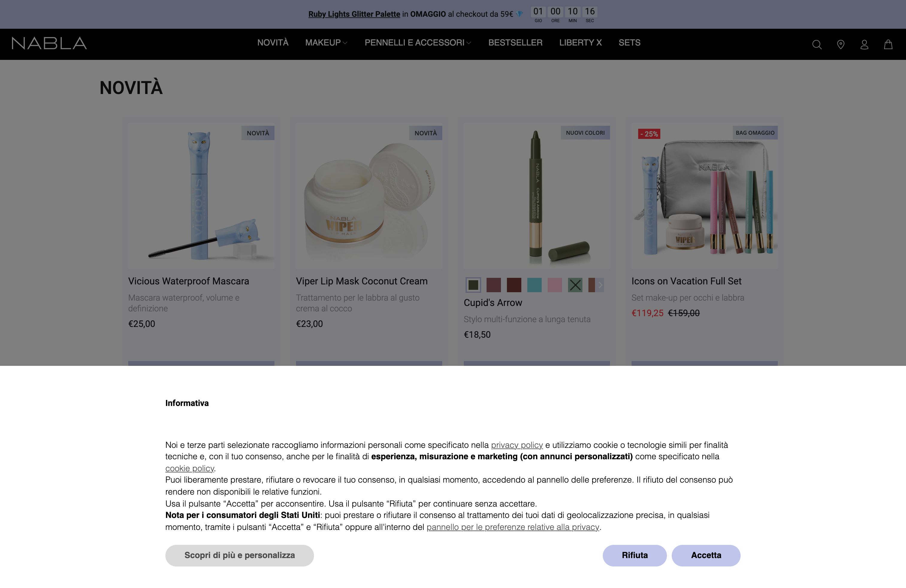Expand the MAKEUP menu chevron
906x588 pixels.
click(x=345, y=43)
